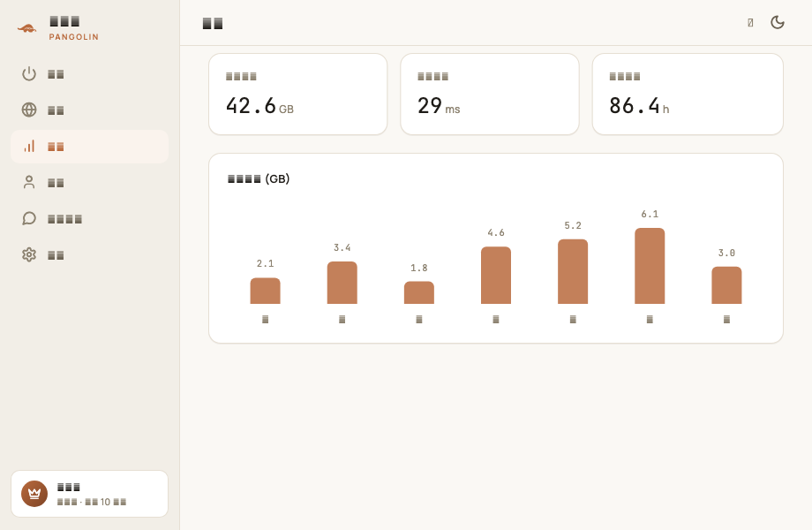Open the user plan card at sidebar bottom

pos(90,494)
